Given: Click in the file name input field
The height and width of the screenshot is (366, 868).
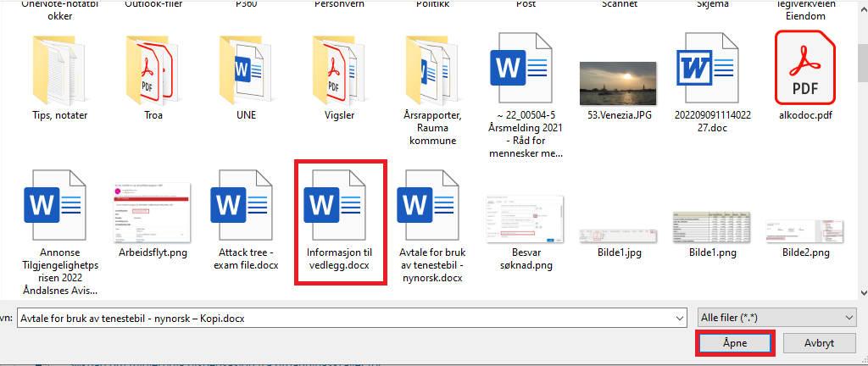Looking at the screenshot, I should pyautogui.click(x=339, y=317).
